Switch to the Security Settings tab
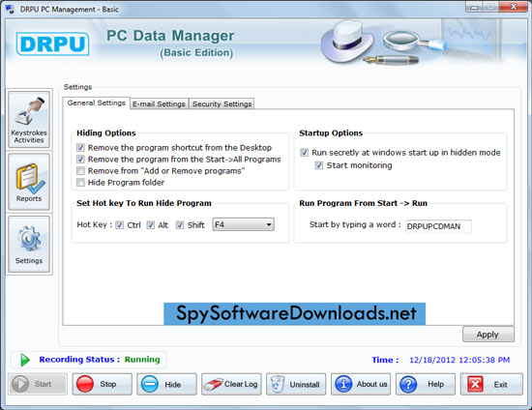Image resolution: width=532 pixels, height=410 pixels. click(x=222, y=103)
